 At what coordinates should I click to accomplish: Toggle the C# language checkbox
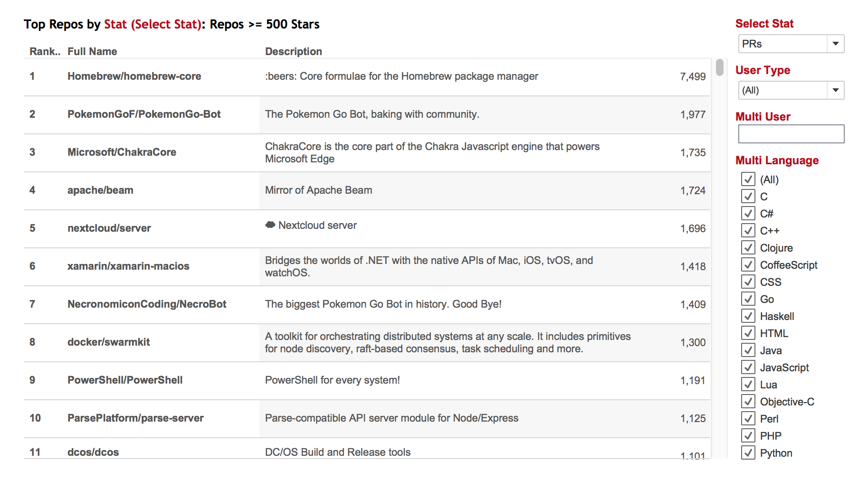748,214
